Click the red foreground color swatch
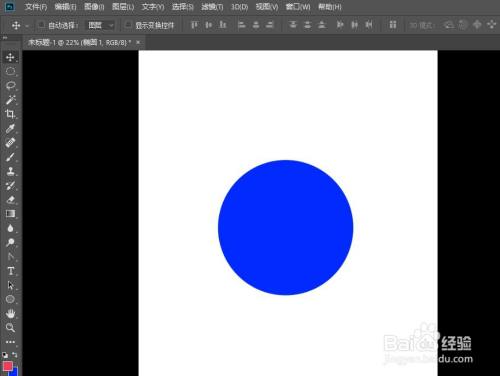 pos(7,366)
